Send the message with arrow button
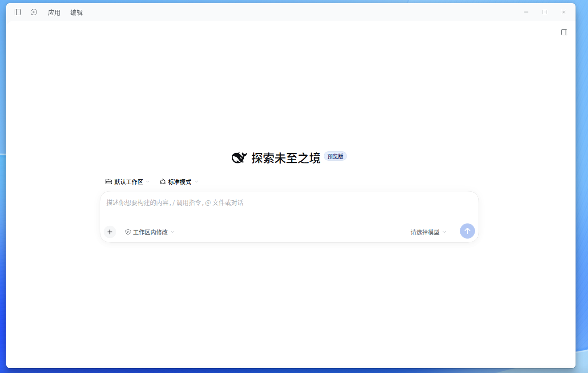The height and width of the screenshot is (373, 588). pos(467,231)
